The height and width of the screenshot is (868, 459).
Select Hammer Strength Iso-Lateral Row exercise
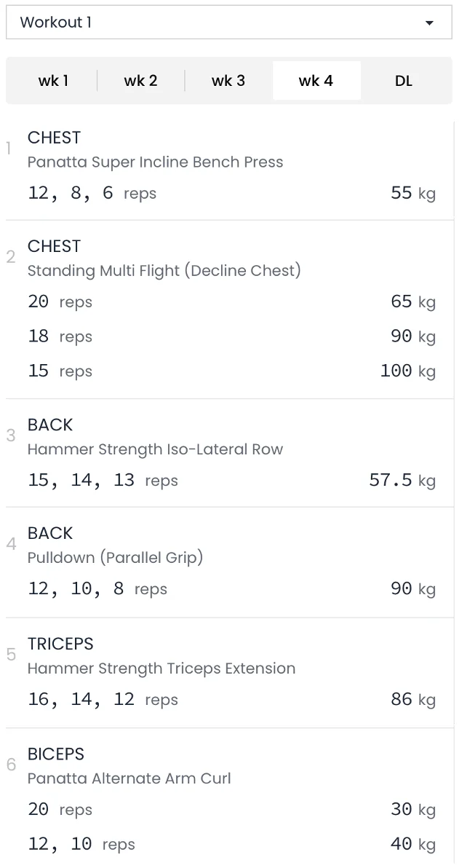[155, 449]
